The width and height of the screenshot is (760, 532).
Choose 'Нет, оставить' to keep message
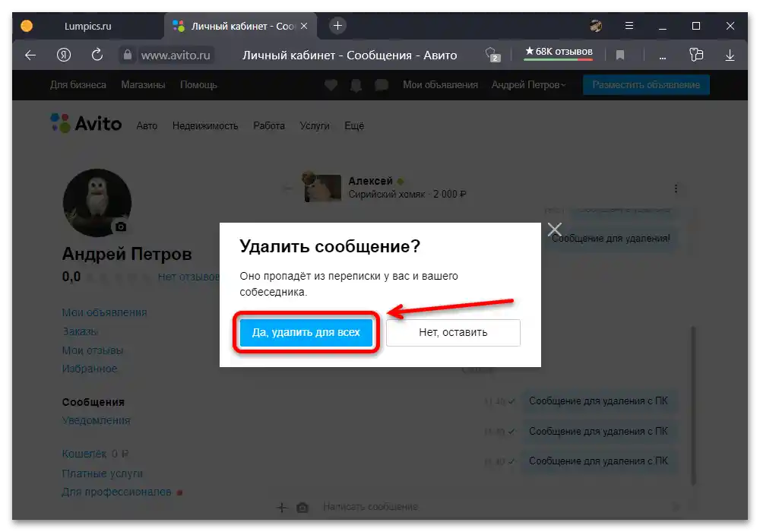coord(453,332)
